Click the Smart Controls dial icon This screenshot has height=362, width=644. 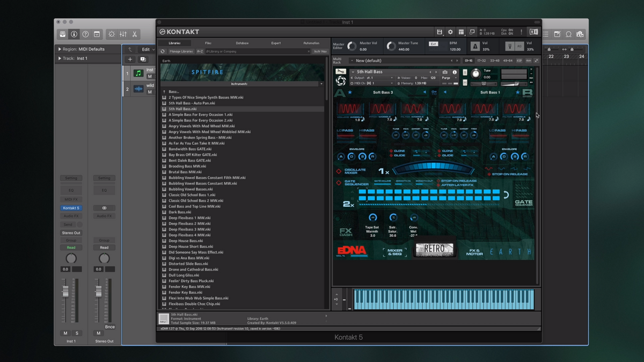coord(111,34)
